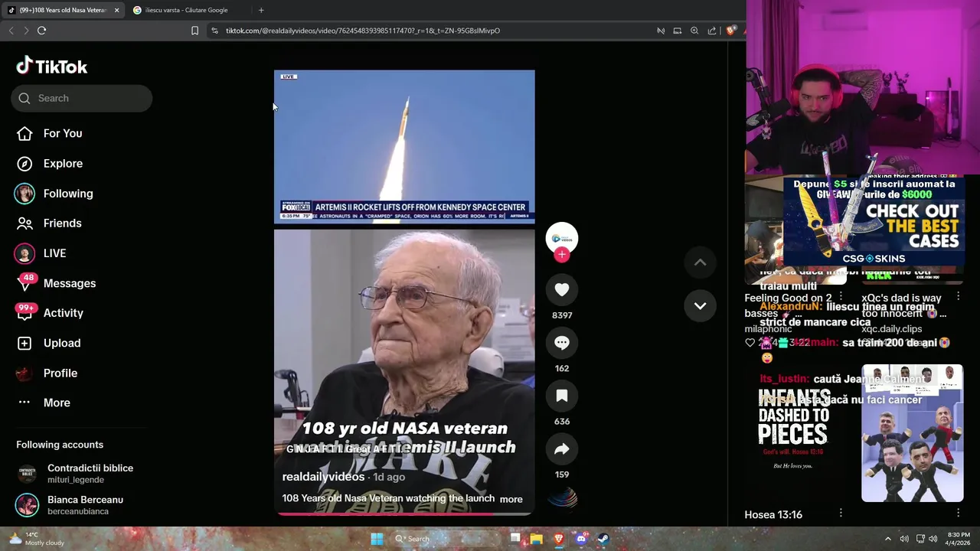Like the video with heart icon
This screenshot has width=980, height=551.
click(562, 289)
